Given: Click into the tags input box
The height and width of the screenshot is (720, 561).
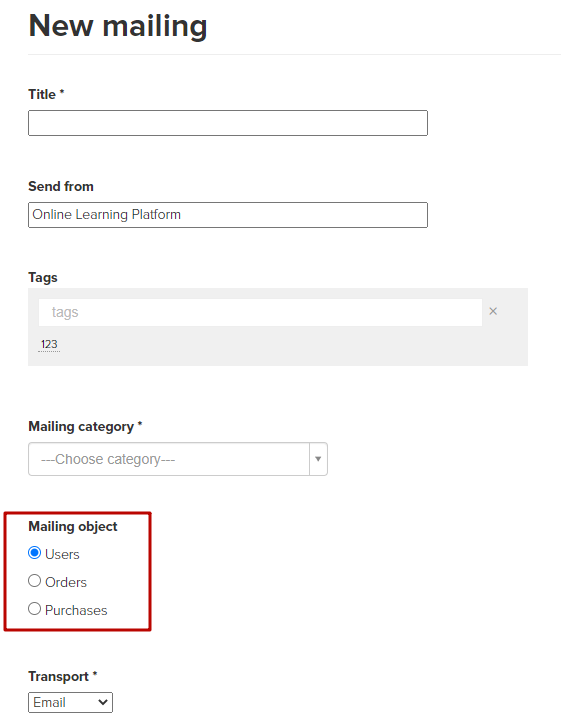Looking at the screenshot, I should point(260,312).
